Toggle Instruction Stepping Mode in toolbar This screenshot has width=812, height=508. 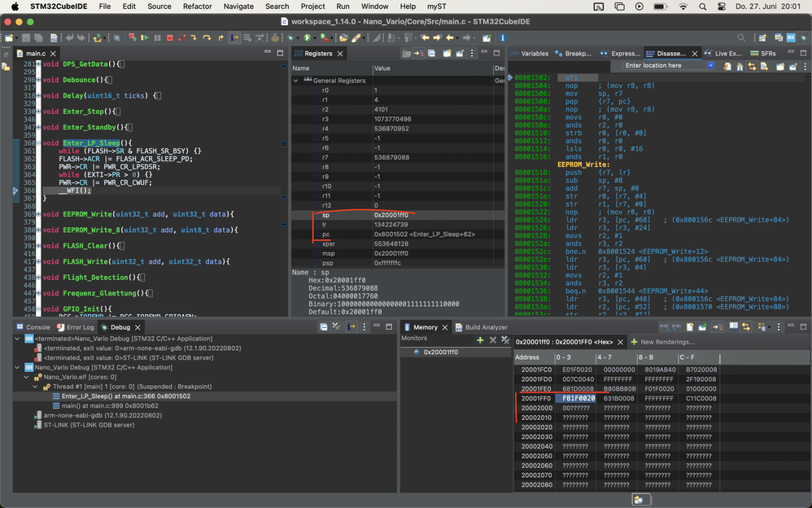coord(234,37)
